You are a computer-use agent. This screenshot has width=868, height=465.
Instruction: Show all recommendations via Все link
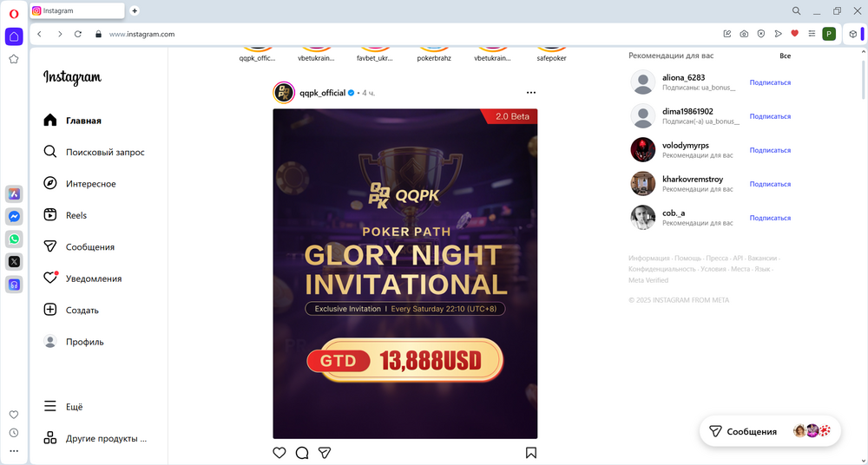pos(785,56)
